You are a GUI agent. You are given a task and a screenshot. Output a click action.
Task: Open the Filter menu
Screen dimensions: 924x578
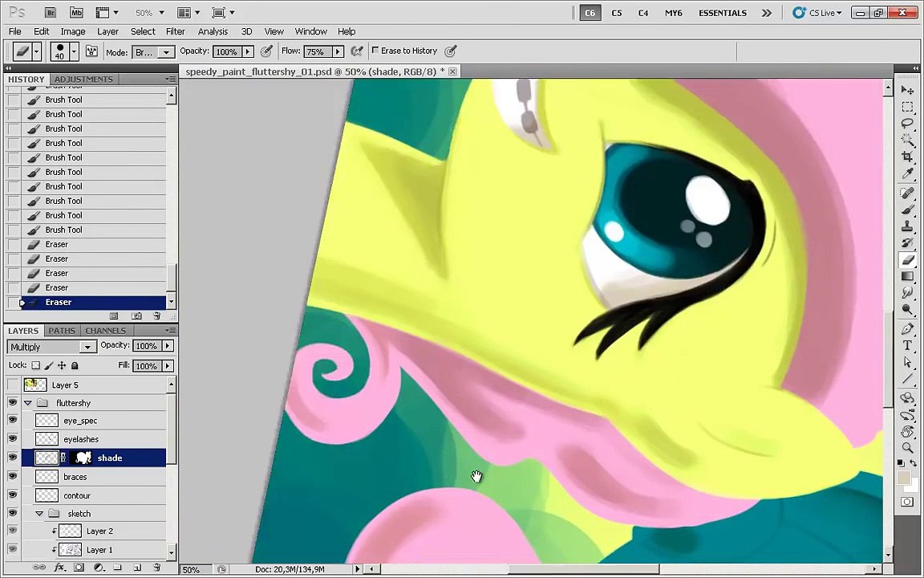pos(175,31)
